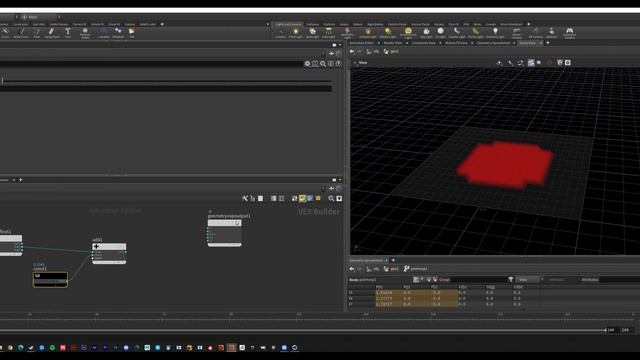Open the Render View pane tab
Screen dimensions: 640x360
(393, 43)
